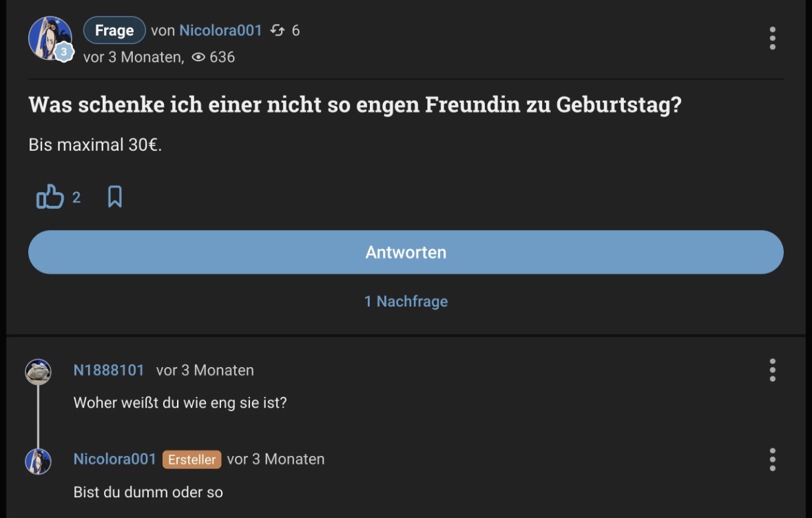The image size is (812, 518).
Task: Open N1888101's user profile link
Action: point(109,370)
